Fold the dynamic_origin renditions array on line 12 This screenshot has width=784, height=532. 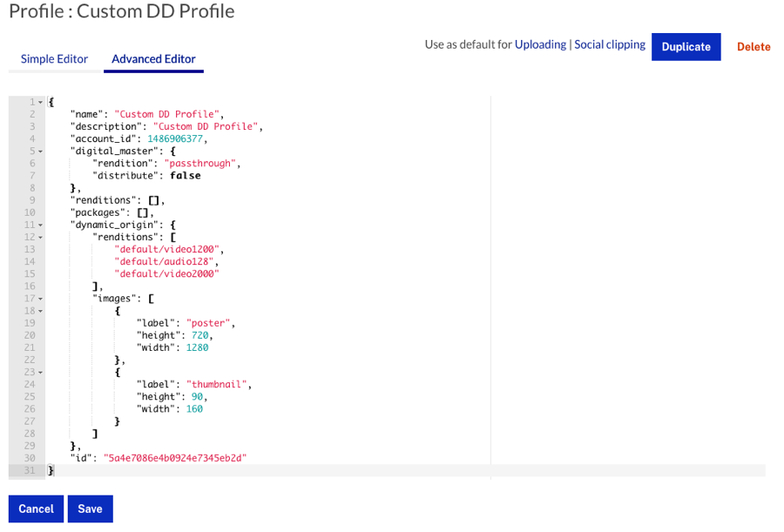pyautogui.click(x=40, y=237)
